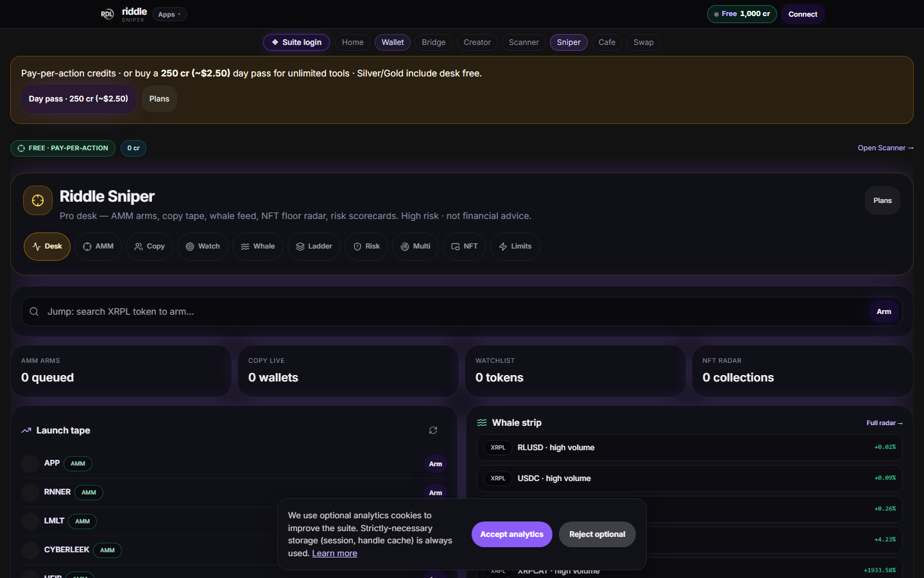Open the COPY LIVE 0 wallets card
The image size is (924, 578).
click(348, 371)
